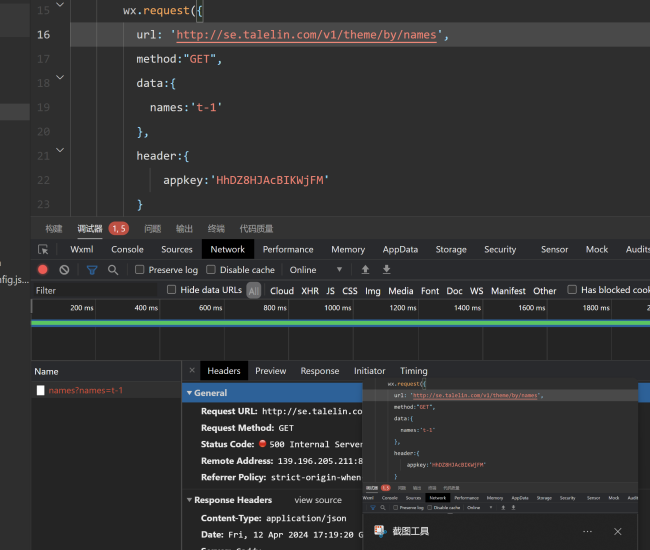The width and height of the screenshot is (650, 550).
Task: Tick the Hide data URLs checkbox
Action: click(172, 290)
